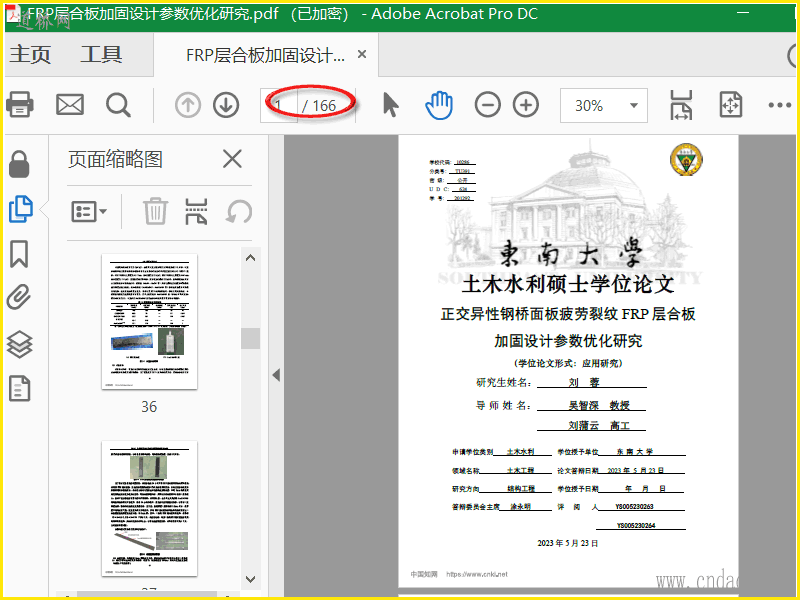Click the 东南大学 emblem on the page
This screenshot has width=800, height=600.
click(686, 159)
